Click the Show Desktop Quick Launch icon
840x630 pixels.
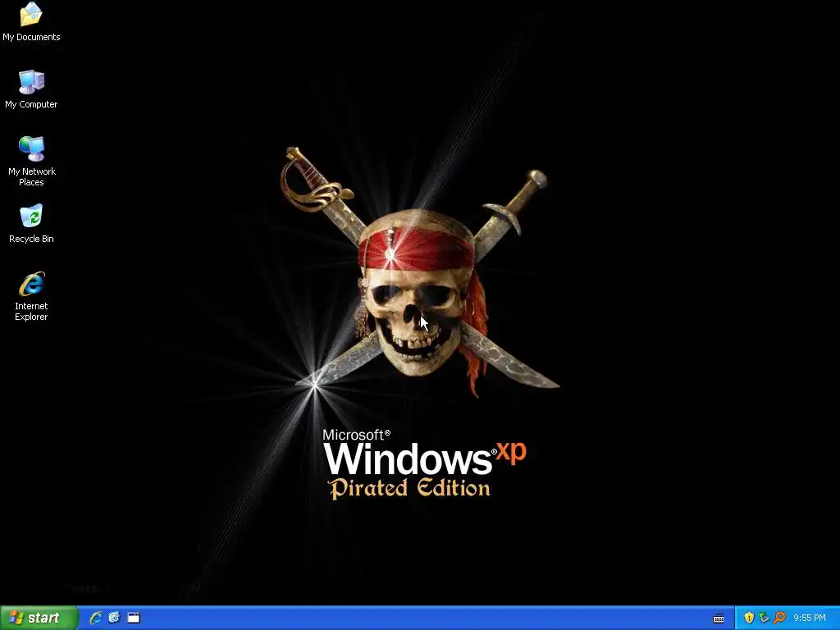[134, 618]
